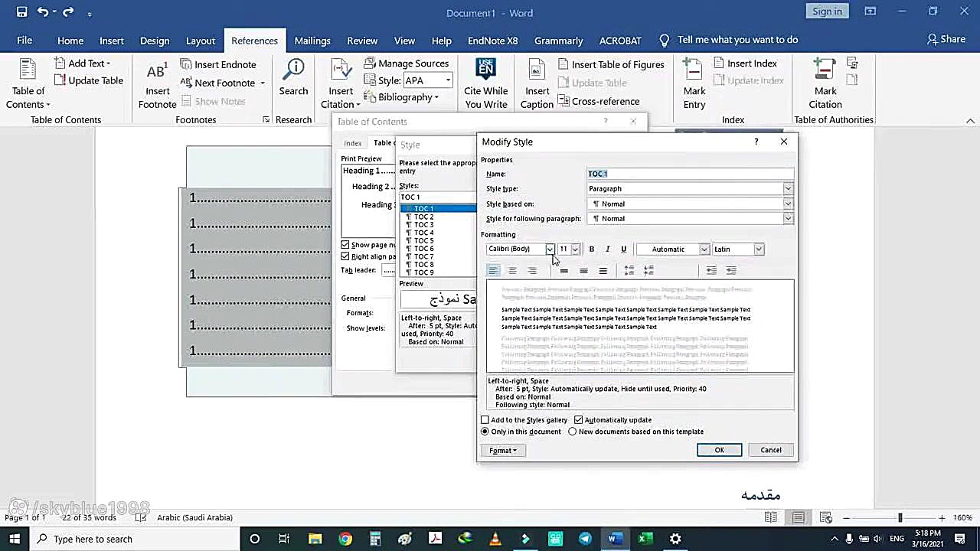Click Mark Citation icon
Image resolution: width=980 pixels, height=551 pixels.
coord(825,70)
